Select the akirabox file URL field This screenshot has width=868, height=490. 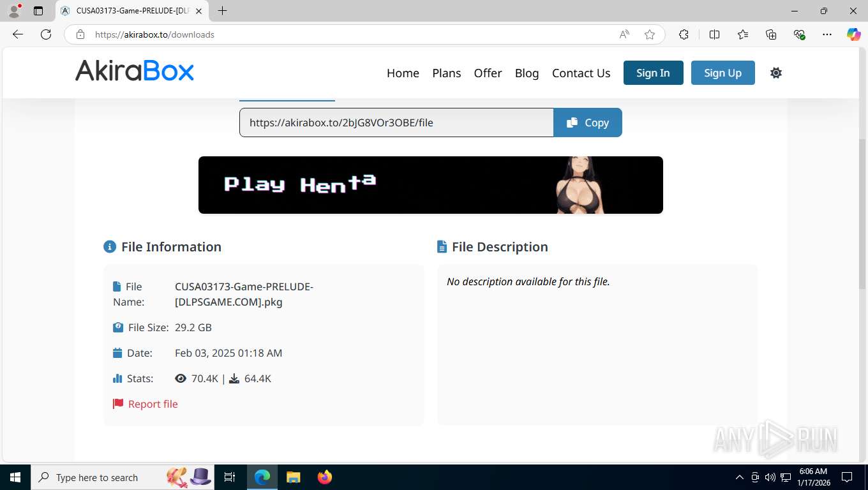point(396,122)
